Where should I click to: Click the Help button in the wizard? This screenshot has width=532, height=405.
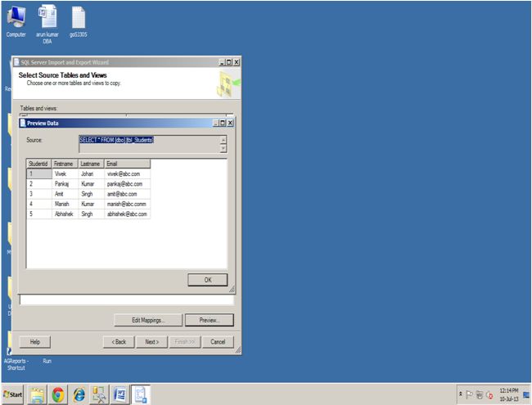35,341
